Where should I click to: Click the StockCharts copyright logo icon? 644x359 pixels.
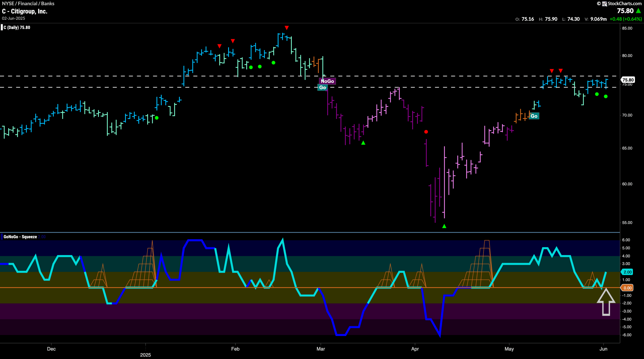tap(605, 4)
